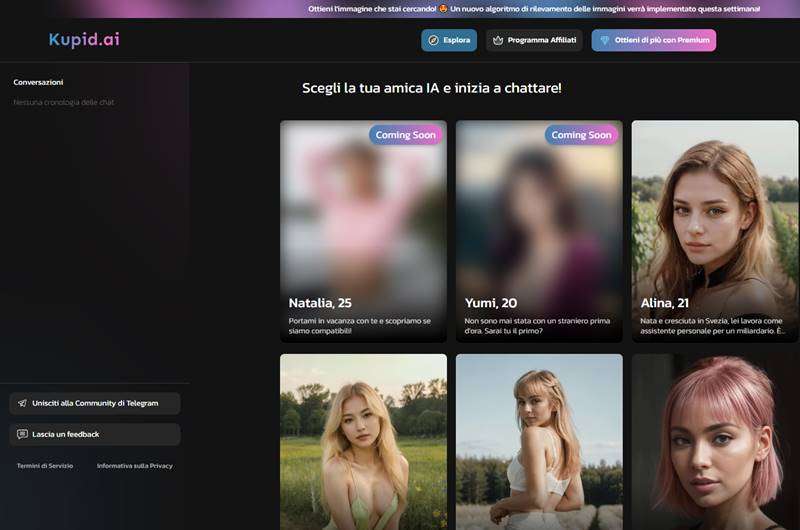This screenshot has height=530, width=800.
Task: Open the blonde girl in meadow card
Action: point(363,442)
